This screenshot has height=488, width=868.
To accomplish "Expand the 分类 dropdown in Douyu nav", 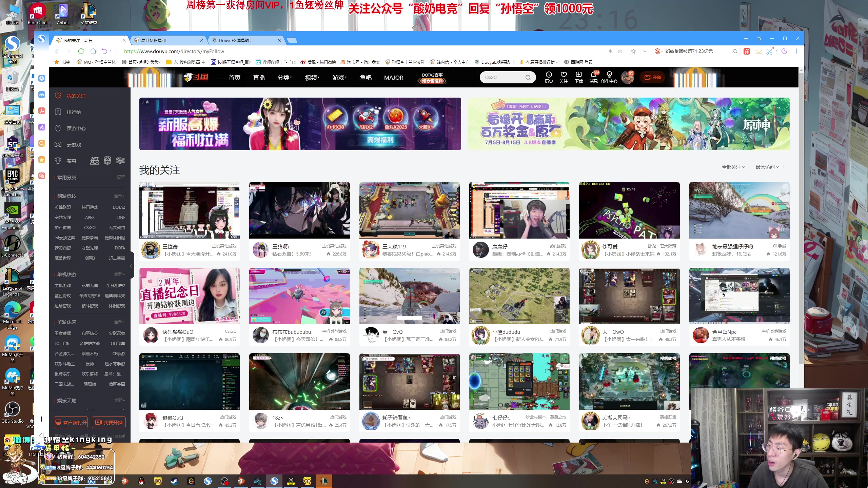I will tap(284, 78).
